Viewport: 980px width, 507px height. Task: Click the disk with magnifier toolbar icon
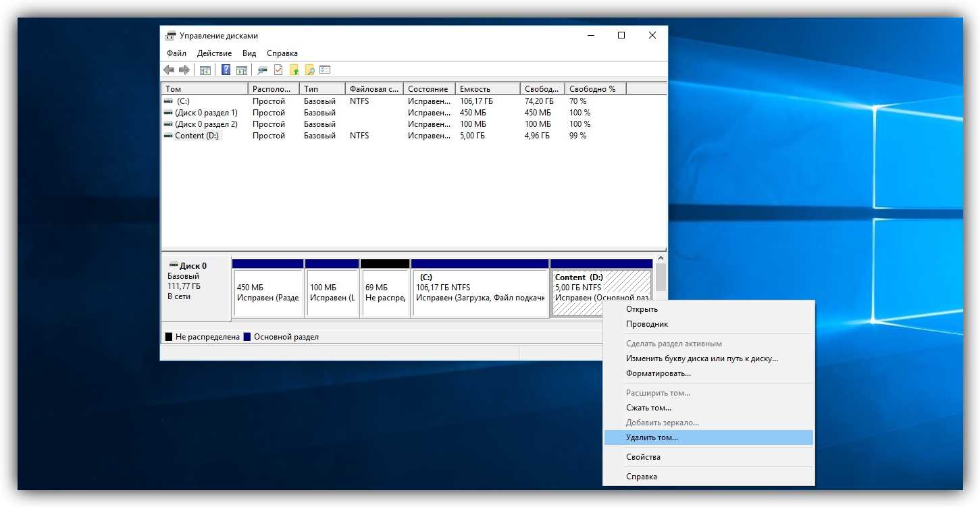262,70
